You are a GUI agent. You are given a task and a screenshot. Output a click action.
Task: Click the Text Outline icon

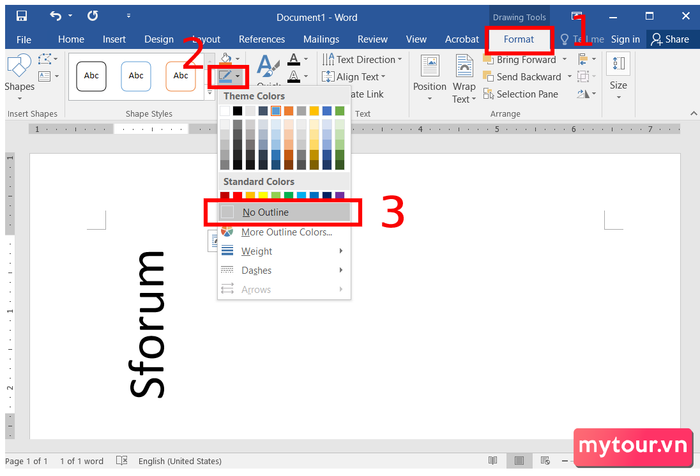(293, 76)
